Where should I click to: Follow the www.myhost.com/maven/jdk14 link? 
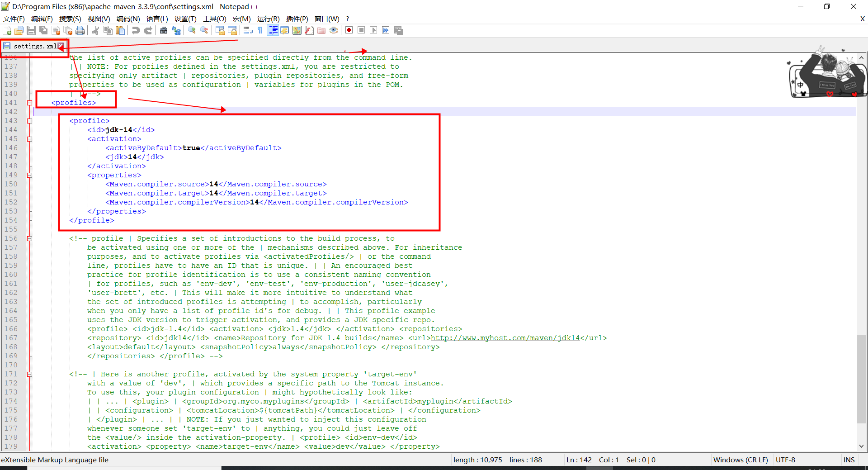pos(505,338)
